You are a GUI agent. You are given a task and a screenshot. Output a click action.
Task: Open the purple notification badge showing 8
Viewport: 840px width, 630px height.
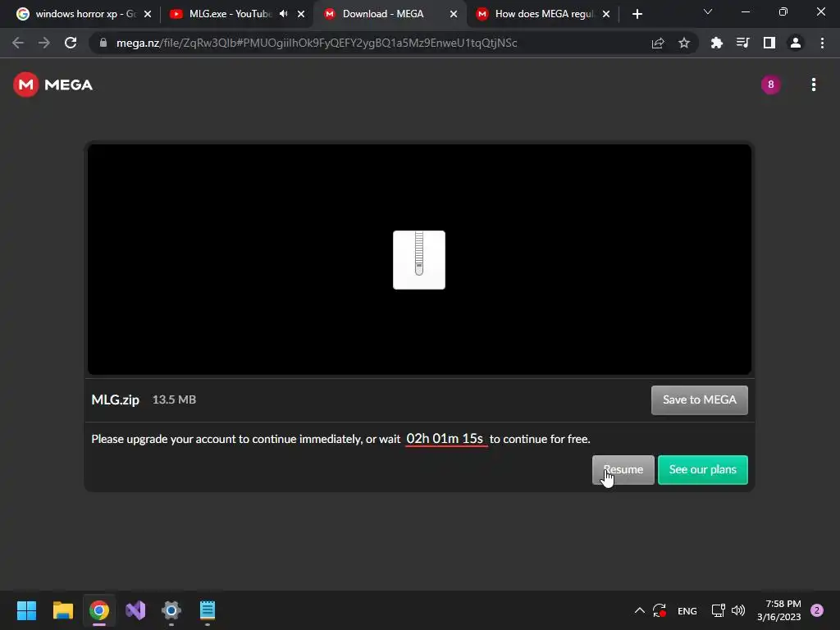pyautogui.click(x=770, y=84)
